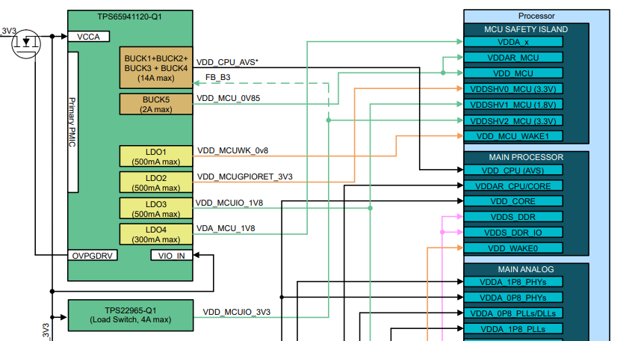644x341 pixels.
Task: Select the LDO2 (500mA max) block
Action: pyautogui.click(x=156, y=182)
